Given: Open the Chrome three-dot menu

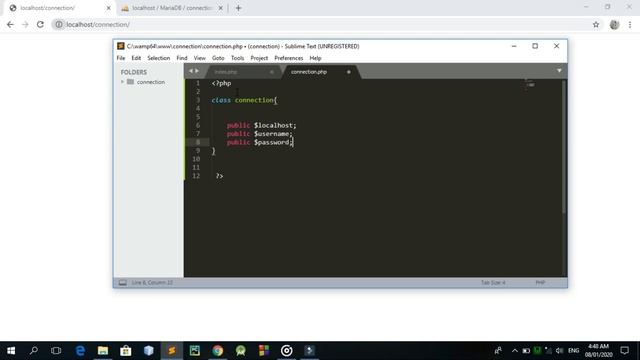Looking at the screenshot, I should 630,24.
